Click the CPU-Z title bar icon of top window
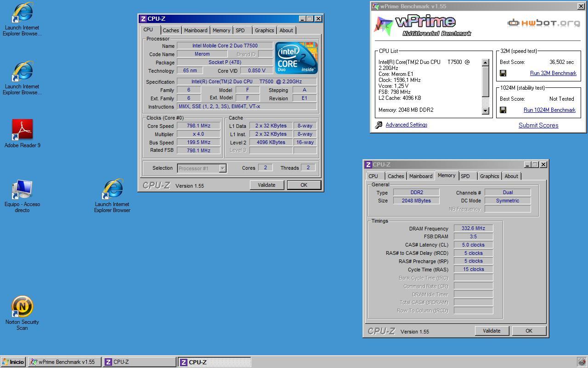This screenshot has width=588, height=368. click(x=143, y=19)
